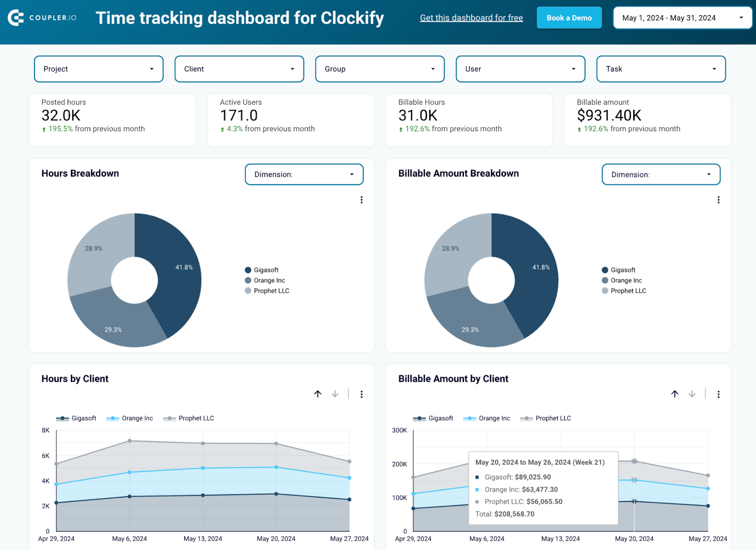Open Hours Breakdown chart three-dot menu

pos(361,200)
